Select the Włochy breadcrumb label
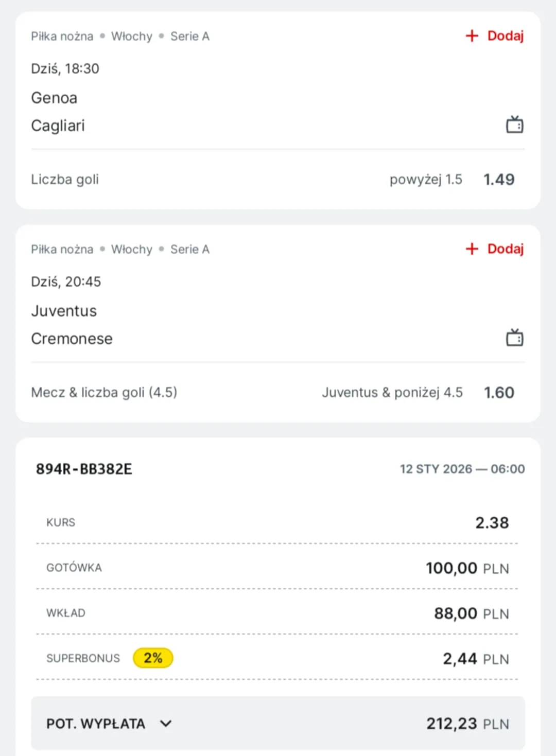Viewport: 556px width, 756px height. coord(132,36)
